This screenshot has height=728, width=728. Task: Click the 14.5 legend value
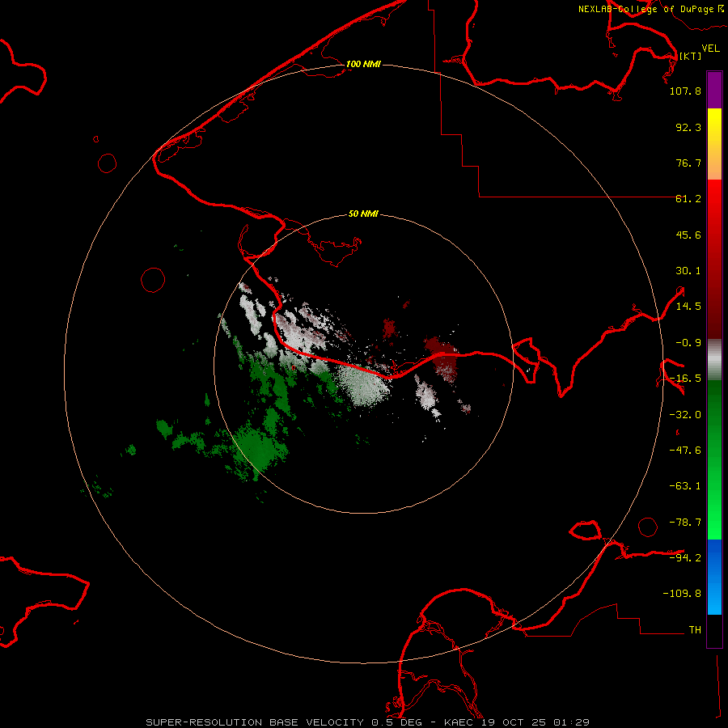(688, 307)
